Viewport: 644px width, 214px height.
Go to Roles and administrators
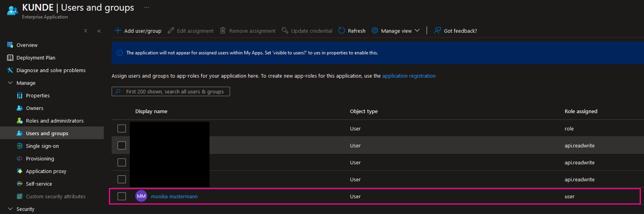click(55, 121)
